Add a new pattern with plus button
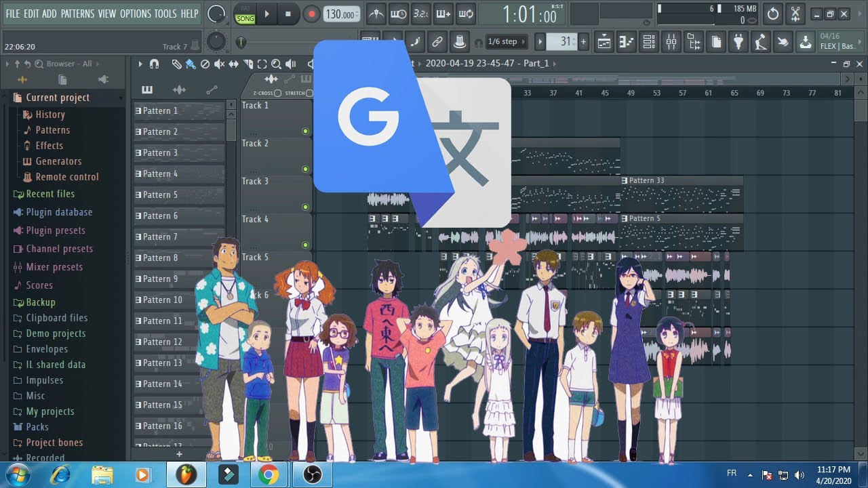868x488 pixels. coord(179,454)
